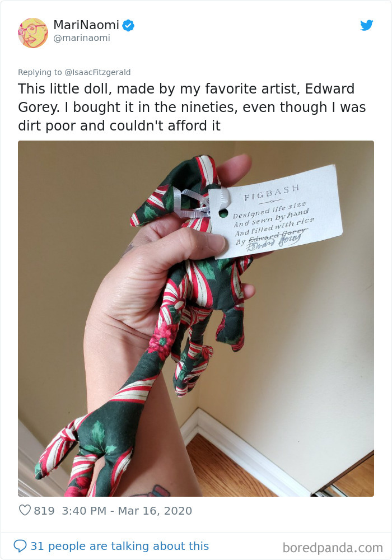The image size is (392, 560).
Task: Visit the @marinaomi handle link
Action: pyautogui.click(x=81, y=38)
